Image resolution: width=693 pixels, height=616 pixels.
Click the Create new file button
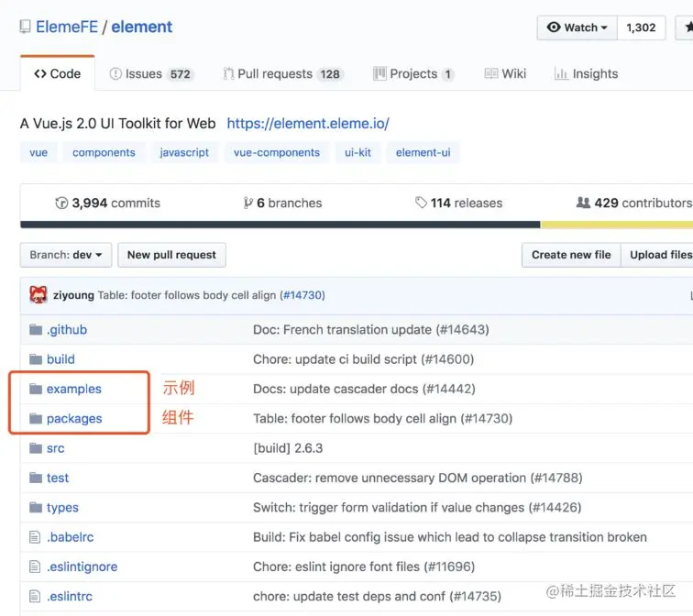[571, 255]
